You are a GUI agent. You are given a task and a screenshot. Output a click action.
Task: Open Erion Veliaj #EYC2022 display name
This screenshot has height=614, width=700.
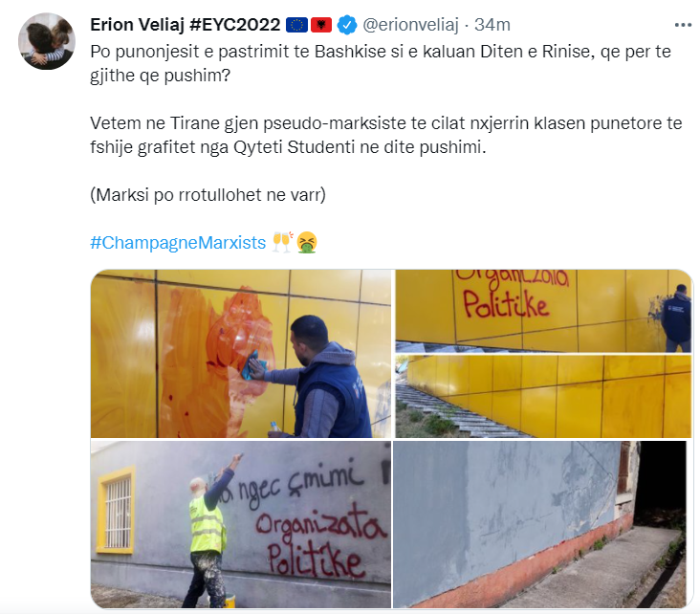click(186, 25)
